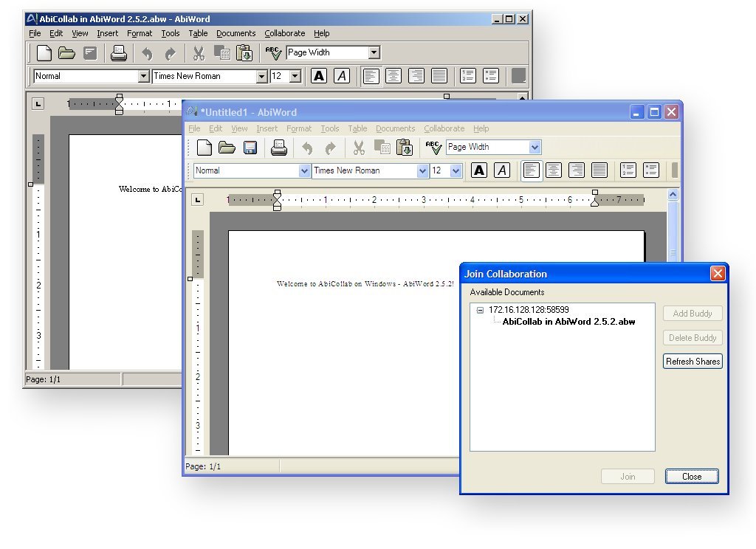Toggle Bold in Untitled1 window
Image resolution: width=756 pixels, height=549 pixels.
(478, 170)
